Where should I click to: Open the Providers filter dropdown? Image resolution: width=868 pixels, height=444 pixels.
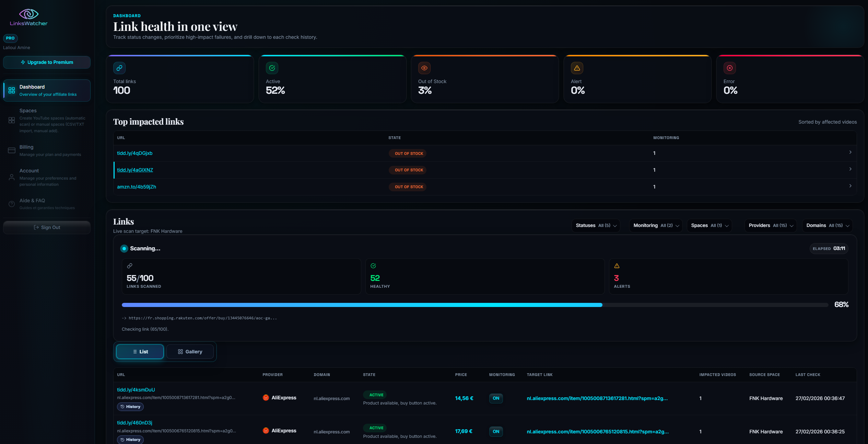[x=771, y=226]
